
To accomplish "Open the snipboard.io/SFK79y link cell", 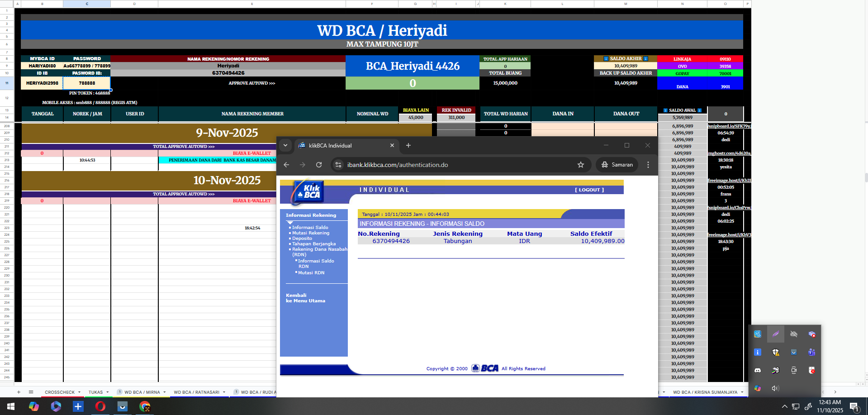I will coord(729,126).
